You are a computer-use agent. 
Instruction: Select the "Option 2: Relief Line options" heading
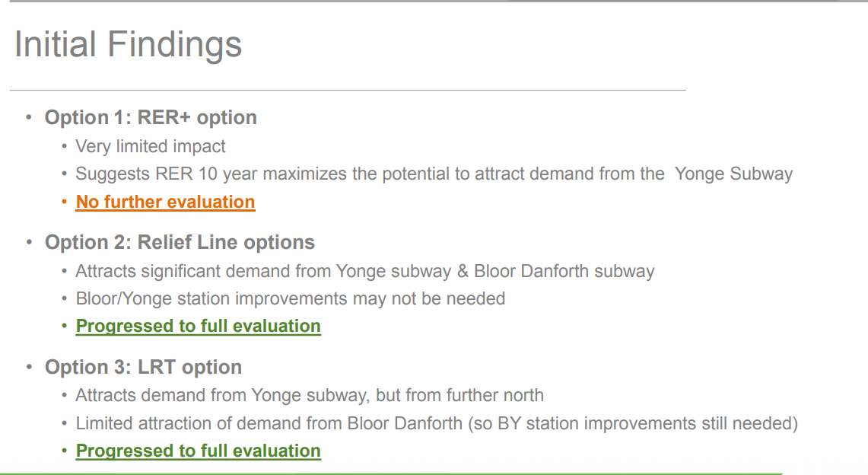[180, 242]
